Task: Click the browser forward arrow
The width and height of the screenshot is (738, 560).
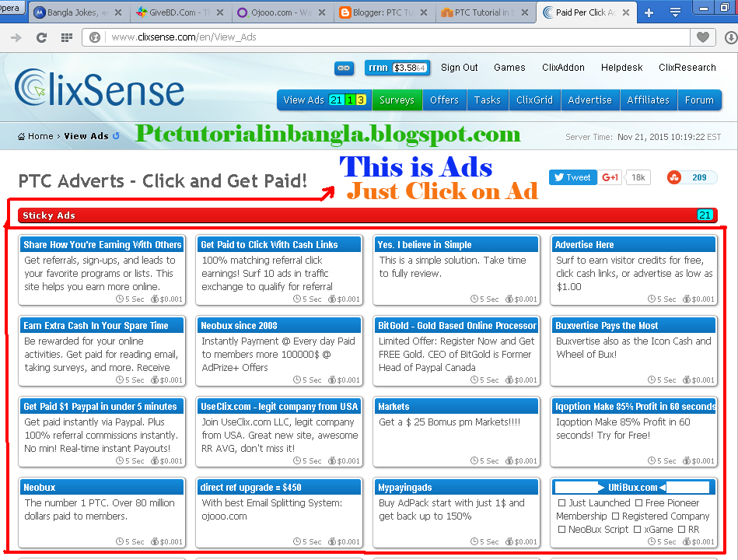Action: pos(16,37)
